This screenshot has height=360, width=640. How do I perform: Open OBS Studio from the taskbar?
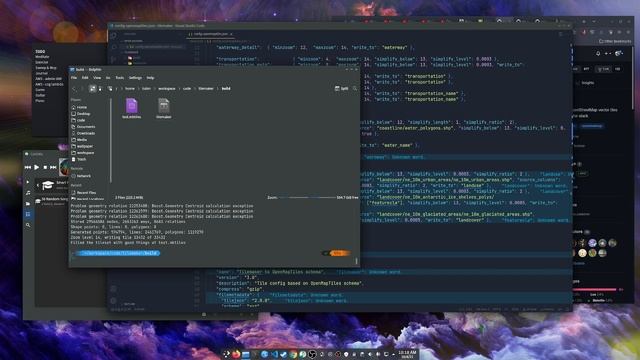coord(312,354)
